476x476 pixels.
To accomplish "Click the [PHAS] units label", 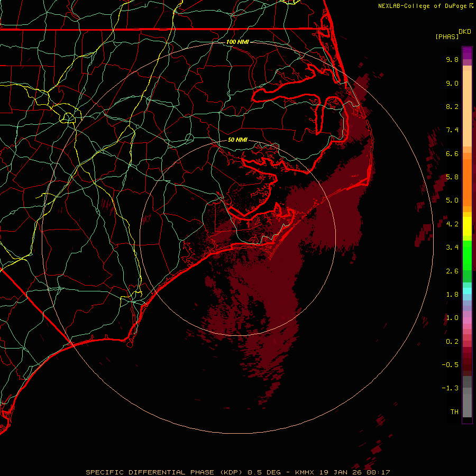I will click(447, 37).
